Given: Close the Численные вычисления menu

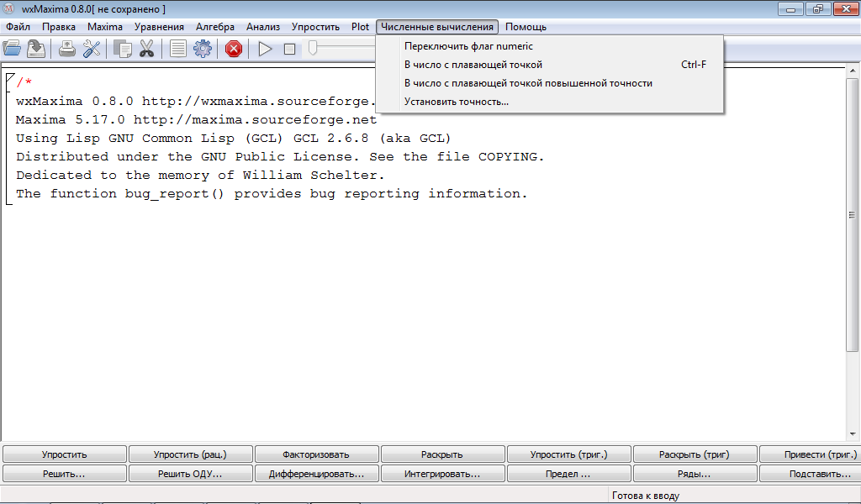Looking at the screenshot, I should (437, 27).
